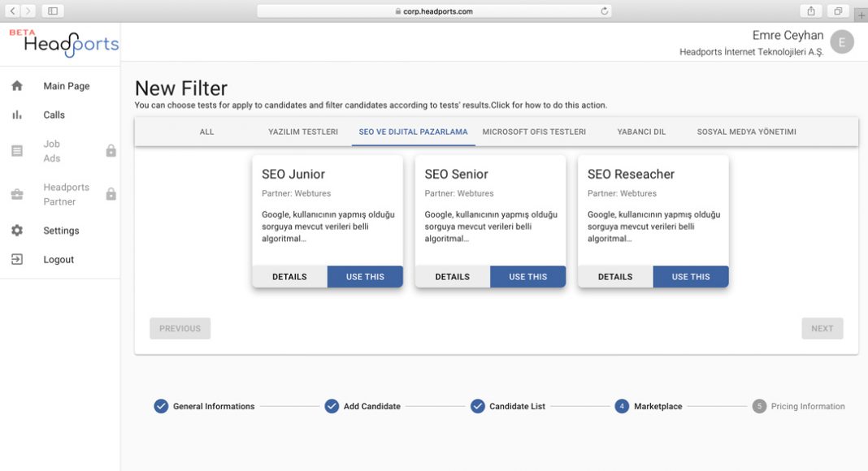Open the SOSYAL MEDYA YÖNETIMI tab
This screenshot has width=868, height=471.
[x=746, y=132]
